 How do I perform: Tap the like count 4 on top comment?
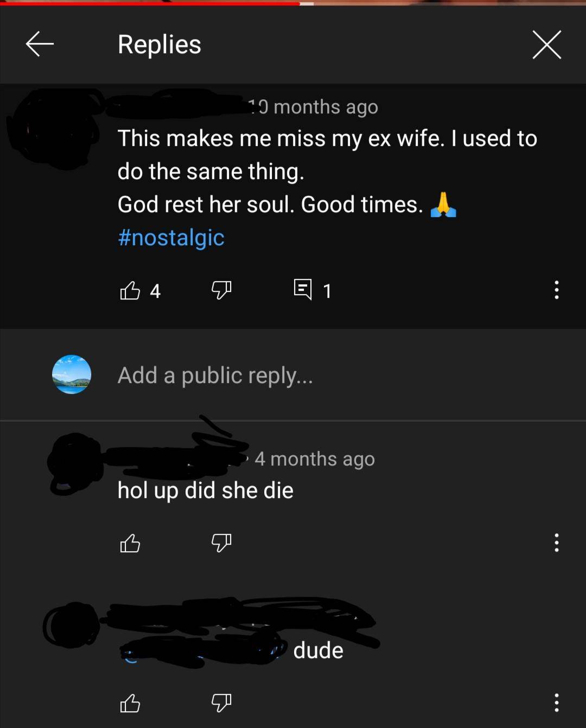[x=155, y=291]
